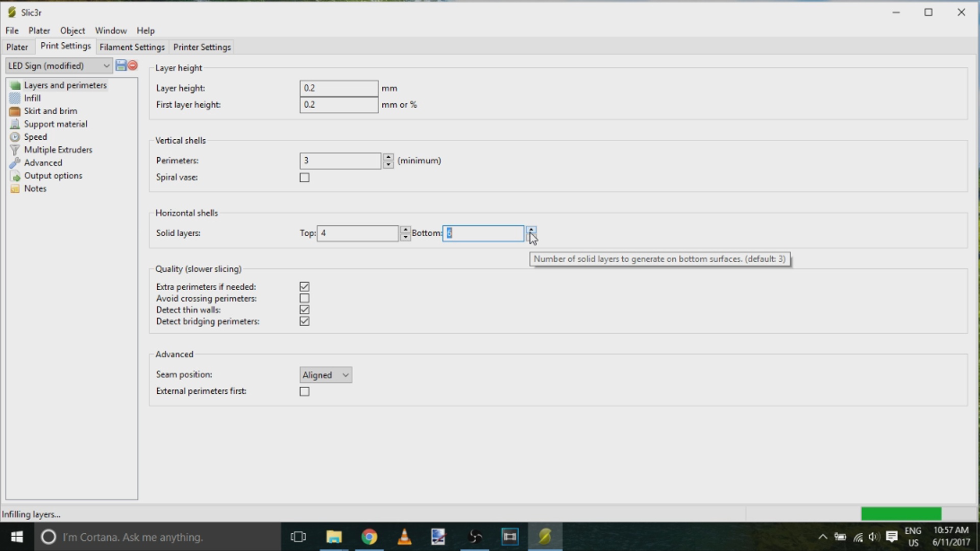Click the Layer height input field
This screenshot has width=980, height=551.
coord(338,88)
